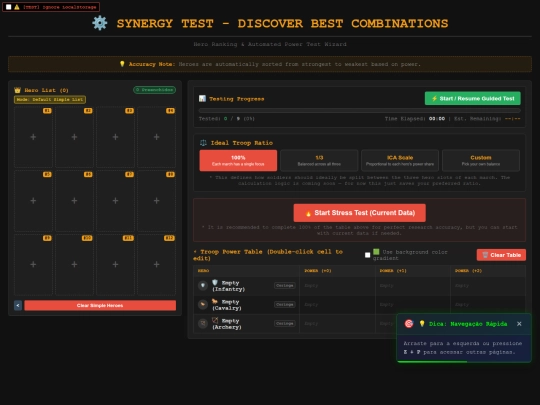Click the small badge in Cavalry row
The image size is (540, 405).
(285, 304)
